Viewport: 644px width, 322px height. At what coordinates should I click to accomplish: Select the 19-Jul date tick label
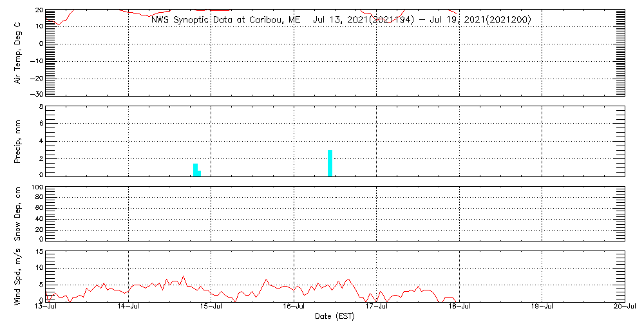pyautogui.click(x=542, y=307)
